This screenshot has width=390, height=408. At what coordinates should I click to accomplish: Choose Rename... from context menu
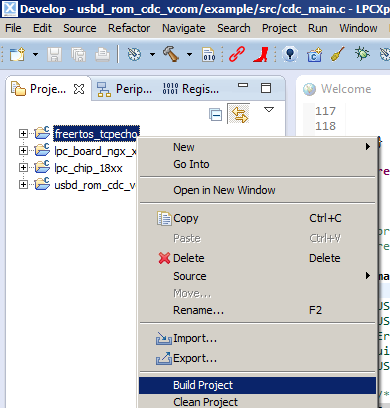coord(257,310)
